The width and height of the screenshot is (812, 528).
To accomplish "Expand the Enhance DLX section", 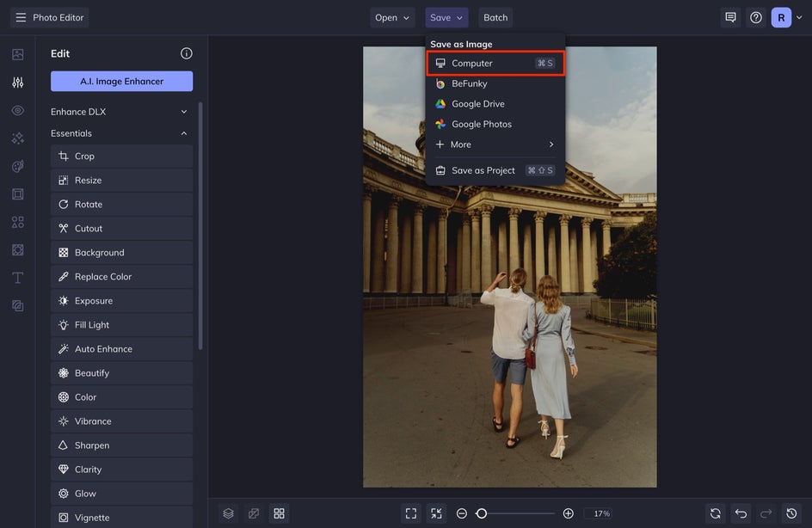I will click(183, 112).
